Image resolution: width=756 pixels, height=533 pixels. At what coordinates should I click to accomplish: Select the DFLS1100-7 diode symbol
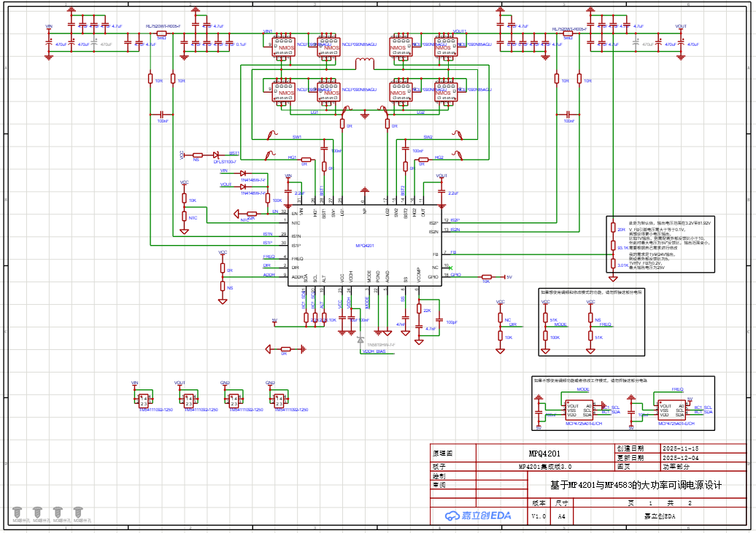[216, 155]
